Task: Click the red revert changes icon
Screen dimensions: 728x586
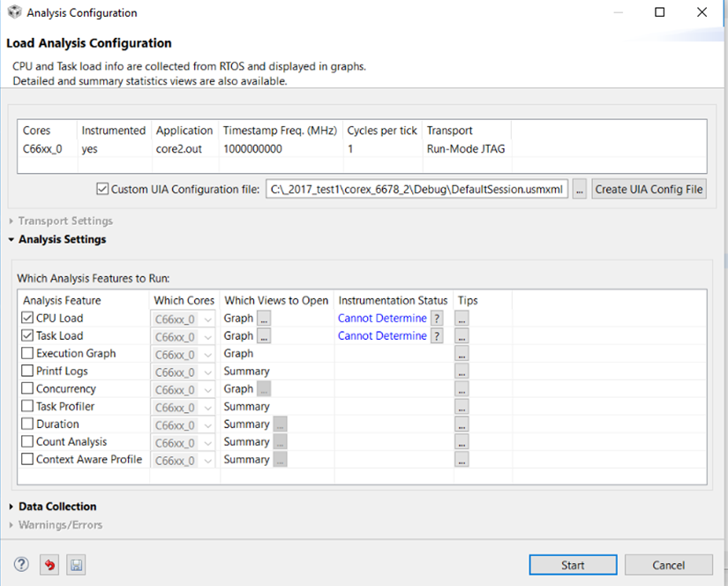Action: [49, 565]
